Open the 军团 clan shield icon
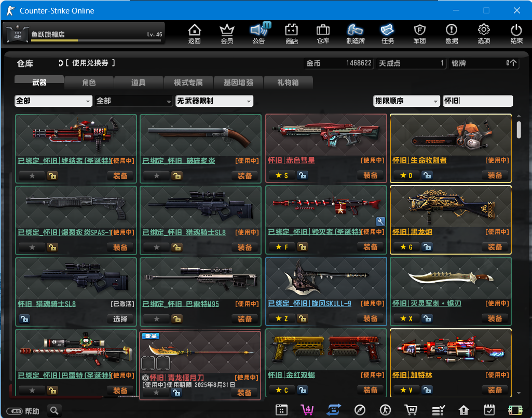The width and height of the screenshot is (532, 418). tap(420, 34)
